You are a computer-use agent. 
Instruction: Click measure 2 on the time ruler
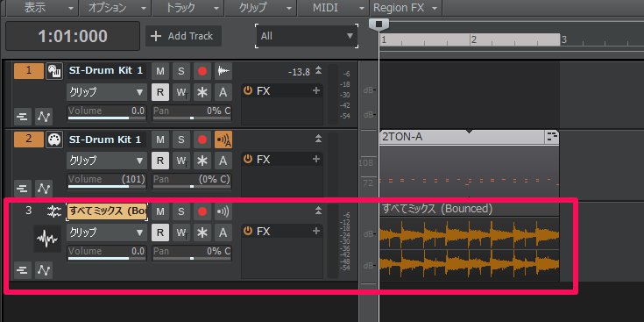click(473, 39)
